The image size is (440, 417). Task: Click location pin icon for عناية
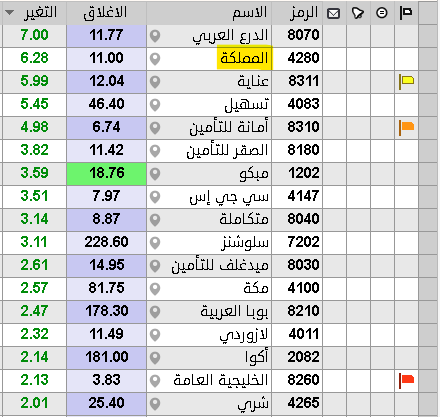(155, 82)
